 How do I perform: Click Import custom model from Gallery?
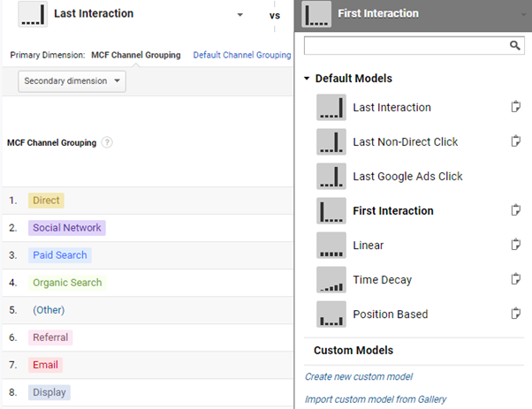click(376, 399)
